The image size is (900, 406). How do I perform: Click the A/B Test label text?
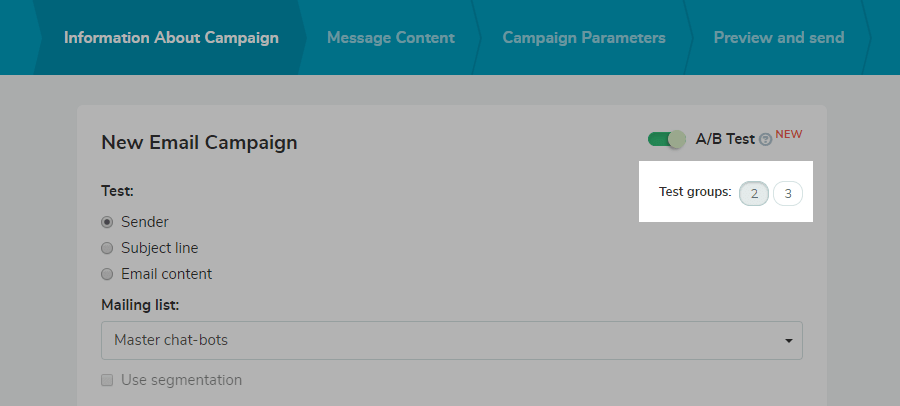pyautogui.click(x=725, y=139)
